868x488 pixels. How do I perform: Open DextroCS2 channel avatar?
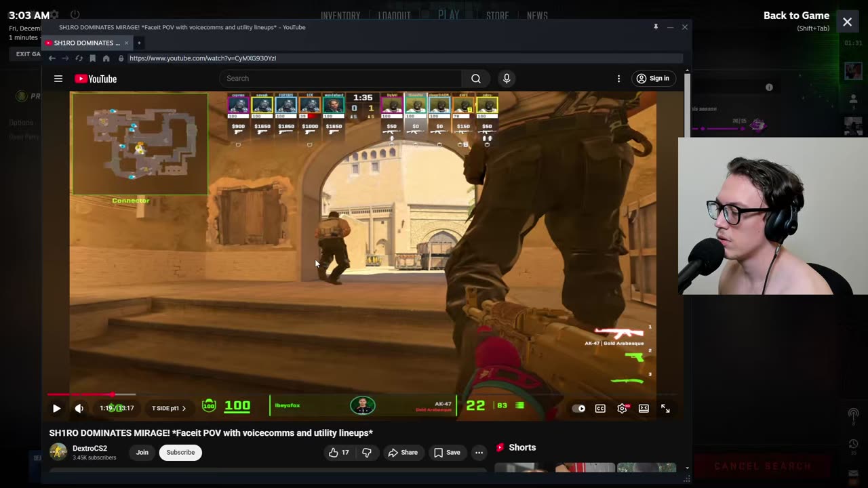pyautogui.click(x=58, y=452)
